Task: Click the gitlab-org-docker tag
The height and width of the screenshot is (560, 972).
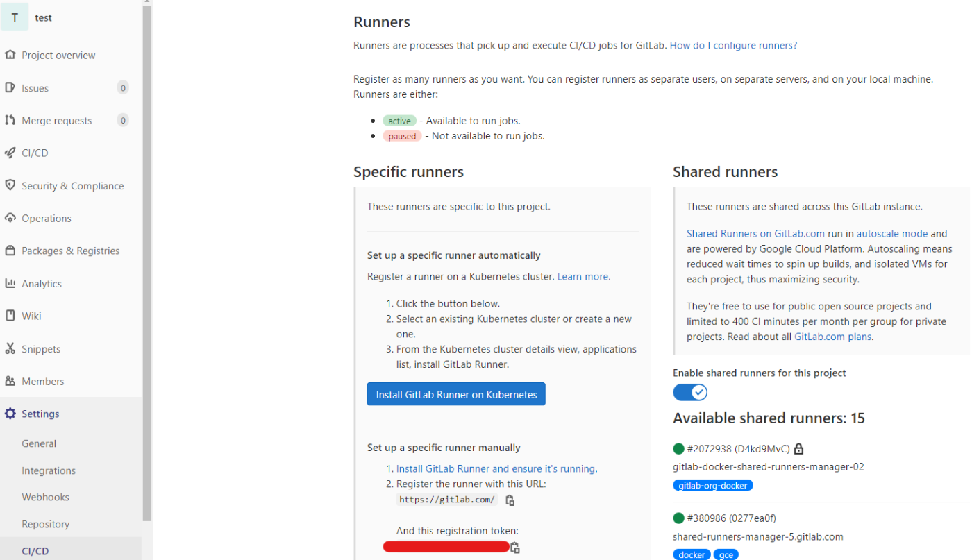Action: (713, 486)
